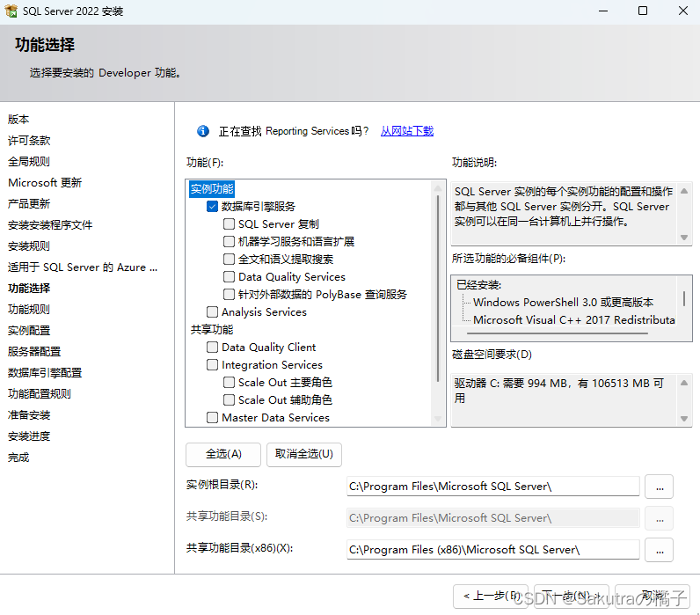Select 服务器配置 in the steps sidebar
Image resolution: width=700 pixels, height=615 pixels.
click(34, 352)
